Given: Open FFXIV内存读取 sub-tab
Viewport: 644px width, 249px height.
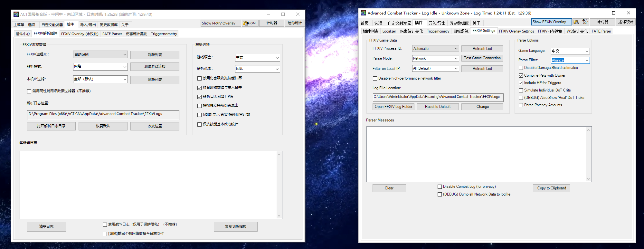Looking at the screenshot, I should tap(550, 31).
